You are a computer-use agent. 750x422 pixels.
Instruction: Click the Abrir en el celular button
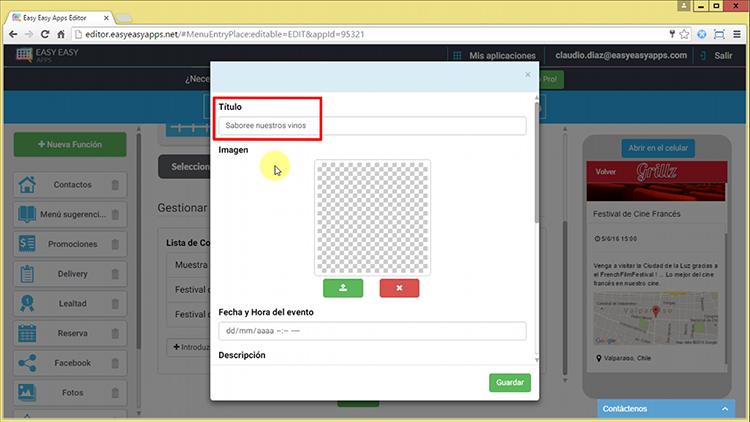click(657, 148)
